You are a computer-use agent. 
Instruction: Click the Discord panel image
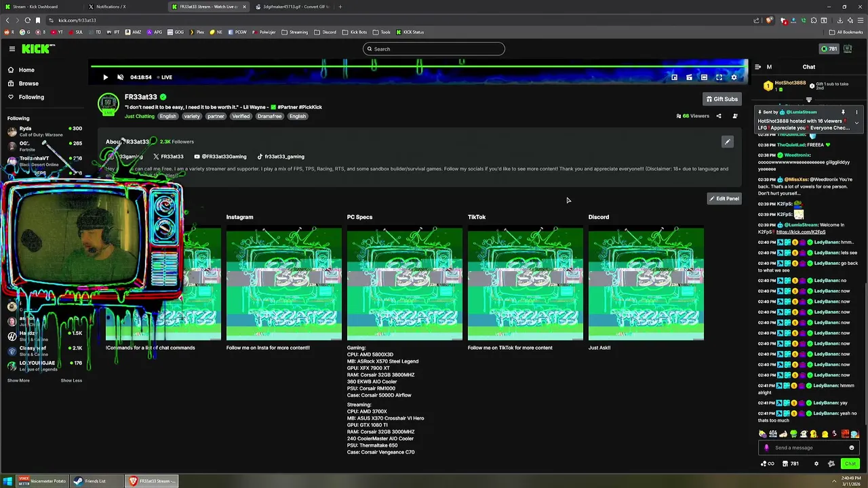click(x=646, y=284)
